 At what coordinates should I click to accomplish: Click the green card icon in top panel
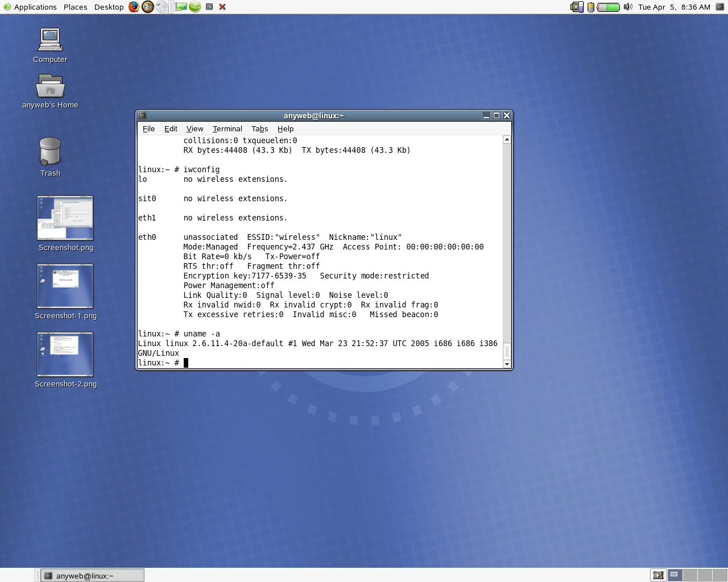pos(181,7)
